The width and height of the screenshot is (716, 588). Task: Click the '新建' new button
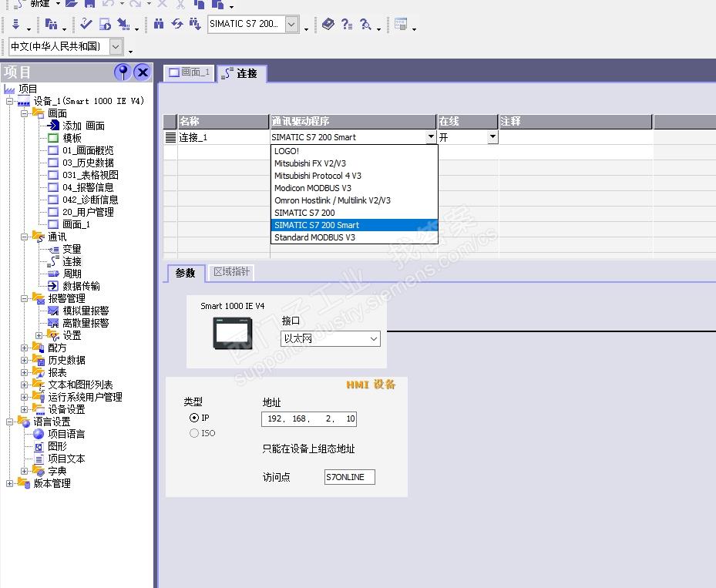[33, 4]
